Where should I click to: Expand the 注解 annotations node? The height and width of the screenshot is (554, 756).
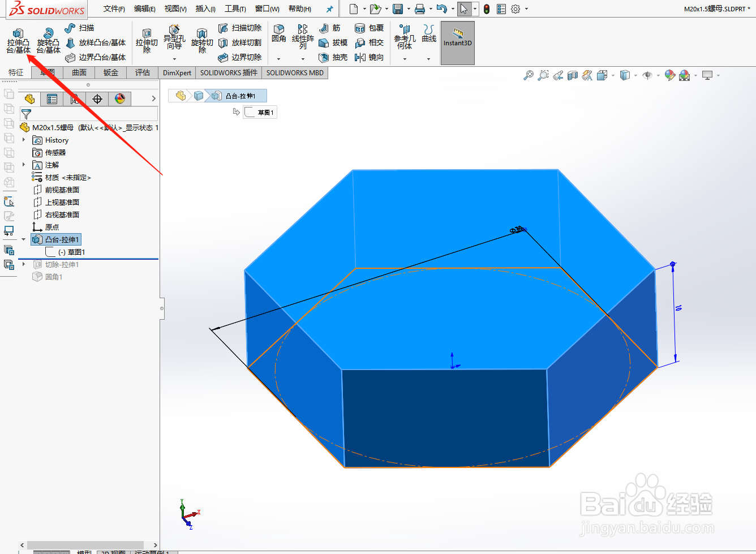point(24,165)
